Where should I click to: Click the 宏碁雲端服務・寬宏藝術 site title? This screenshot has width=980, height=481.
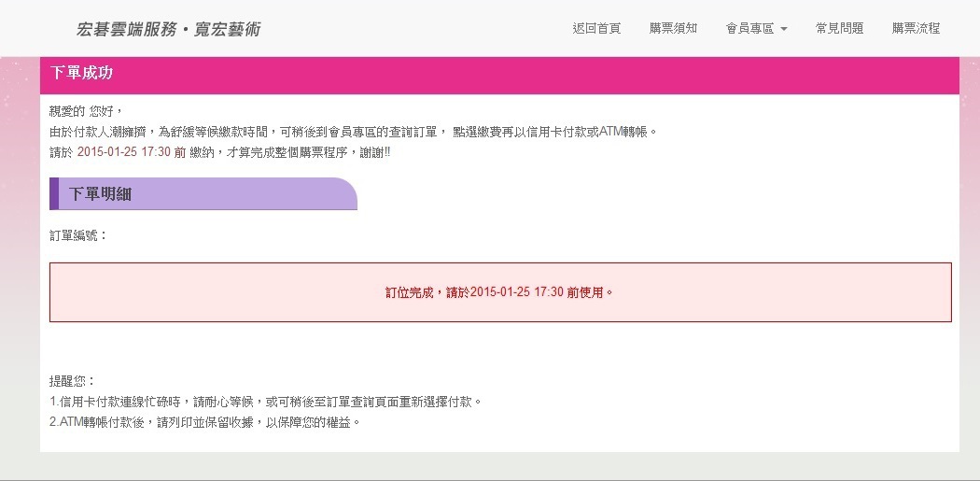pos(168,29)
